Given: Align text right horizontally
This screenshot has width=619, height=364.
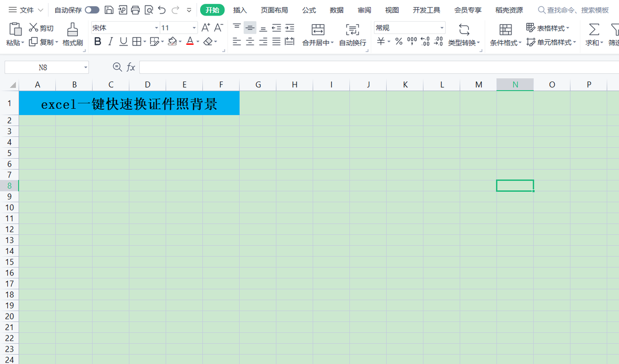Looking at the screenshot, I should [263, 42].
